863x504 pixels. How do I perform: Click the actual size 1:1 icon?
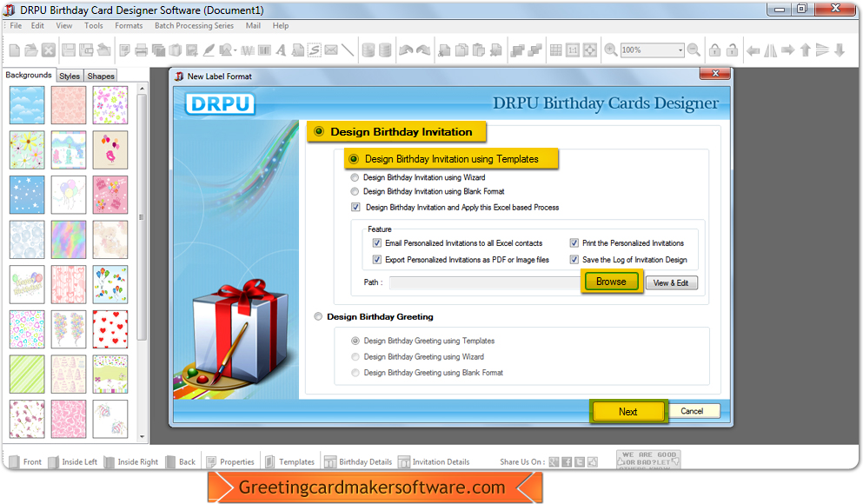573,50
